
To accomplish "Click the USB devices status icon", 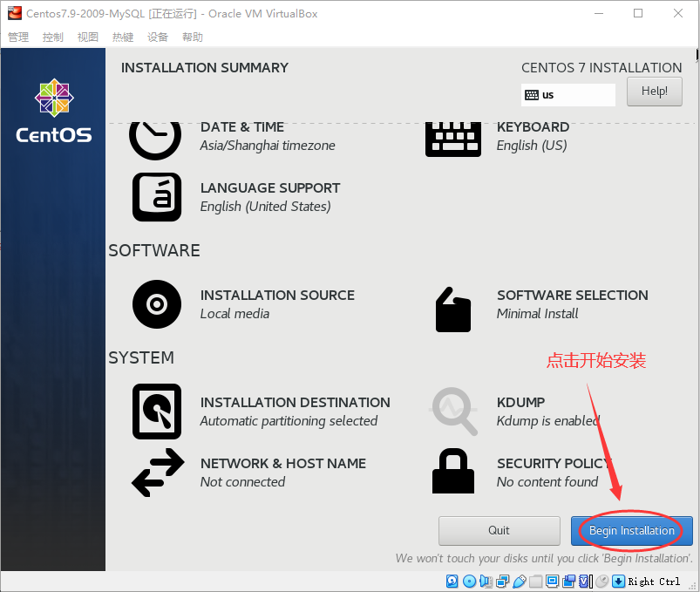I will tap(520, 582).
